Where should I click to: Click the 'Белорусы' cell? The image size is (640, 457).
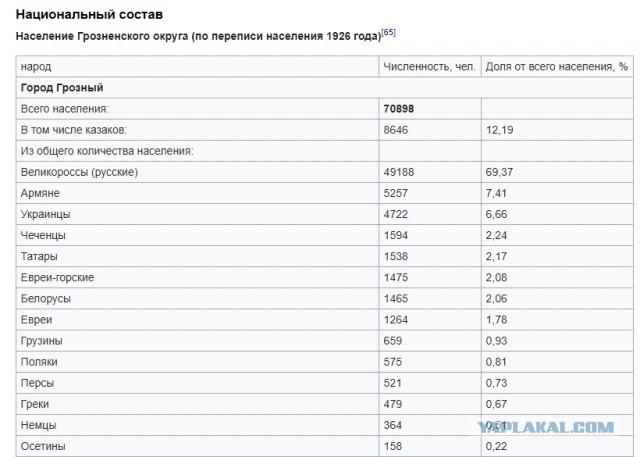(x=197, y=299)
